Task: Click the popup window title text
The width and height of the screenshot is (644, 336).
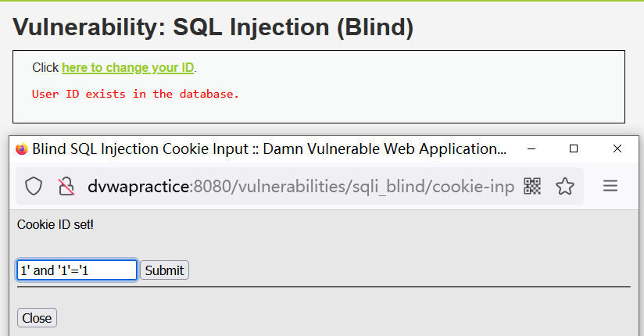Action: point(269,148)
